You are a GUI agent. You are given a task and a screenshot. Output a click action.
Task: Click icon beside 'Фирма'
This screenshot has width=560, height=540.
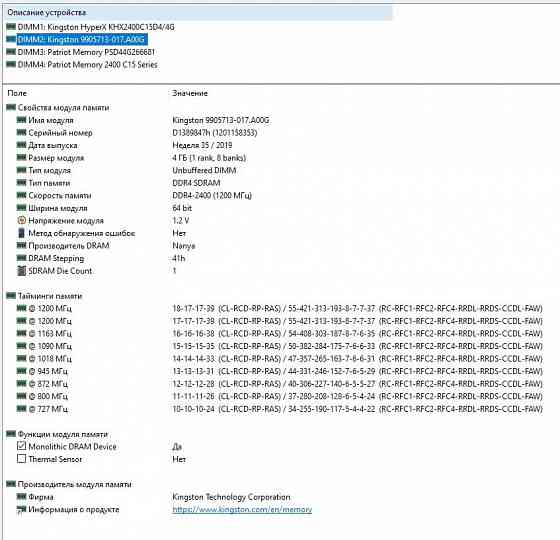click(21, 496)
